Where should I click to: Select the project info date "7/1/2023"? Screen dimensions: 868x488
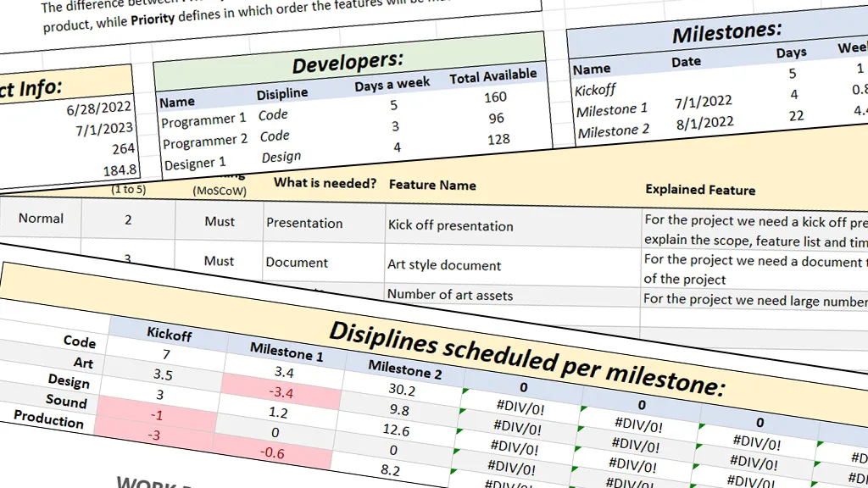pos(104,130)
